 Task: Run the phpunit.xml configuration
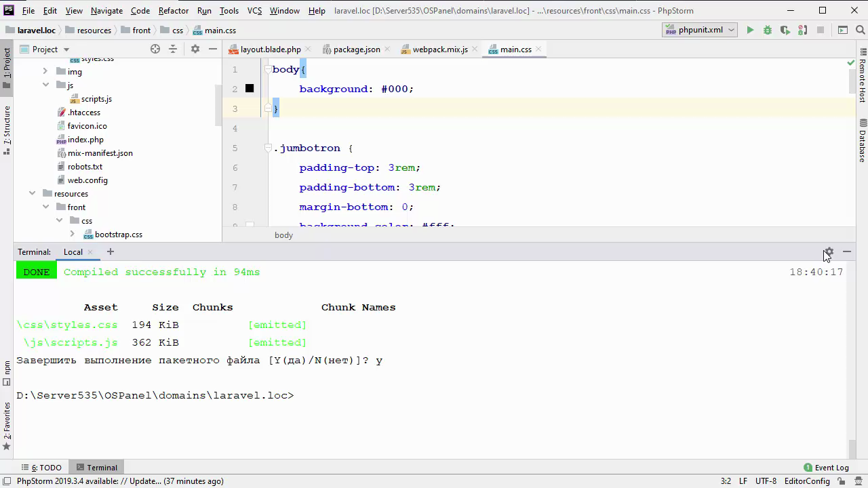(x=750, y=30)
